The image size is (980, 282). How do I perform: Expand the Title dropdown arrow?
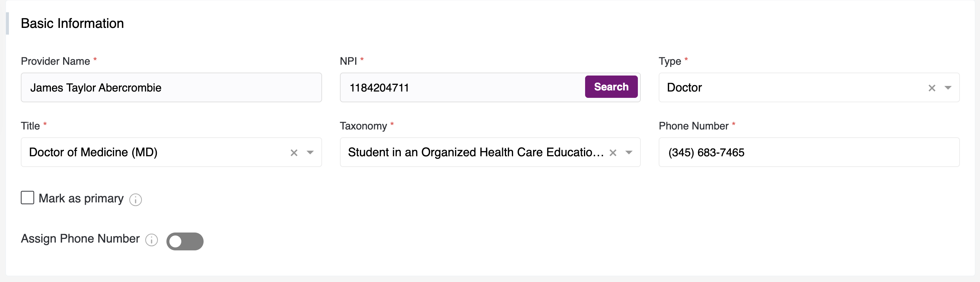tap(310, 153)
